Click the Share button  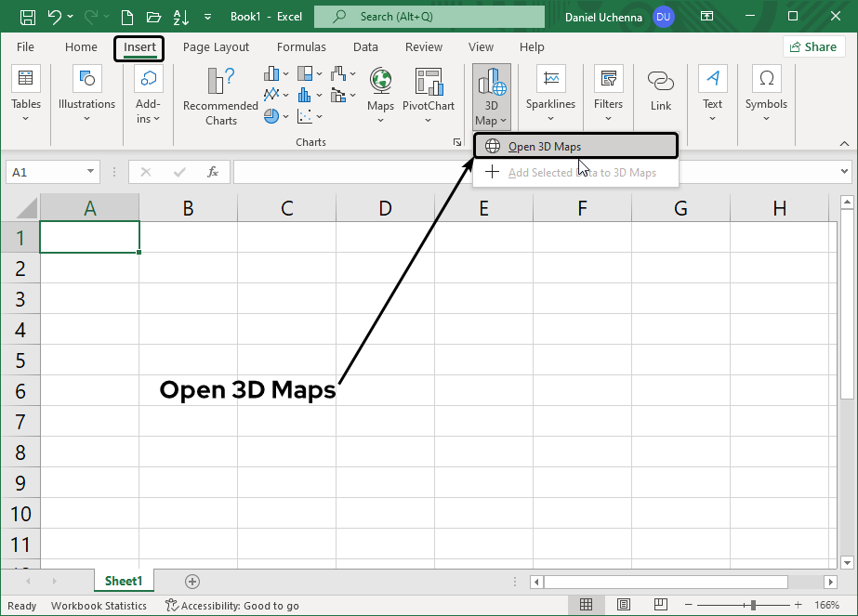pyautogui.click(x=813, y=46)
